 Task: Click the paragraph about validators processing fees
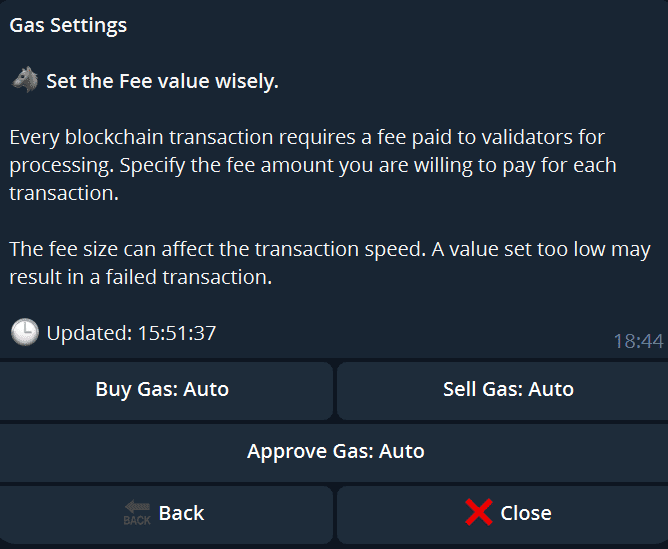click(x=313, y=165)
